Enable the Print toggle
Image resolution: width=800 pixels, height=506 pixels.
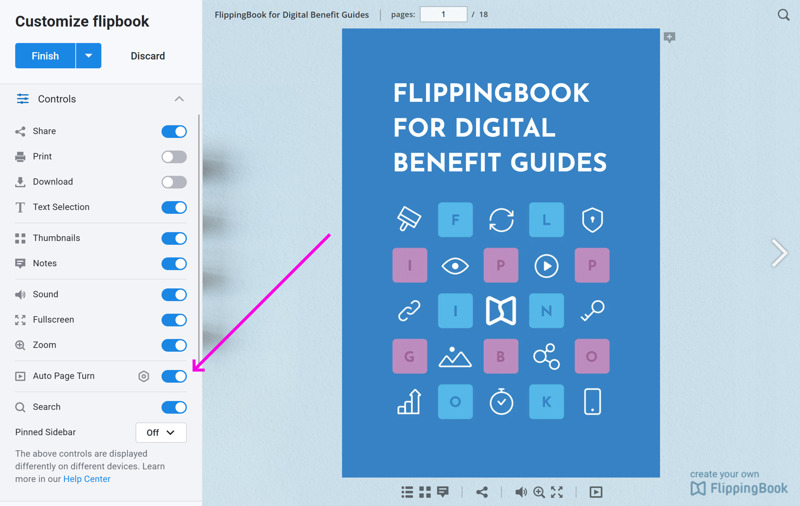click(174, 157)
